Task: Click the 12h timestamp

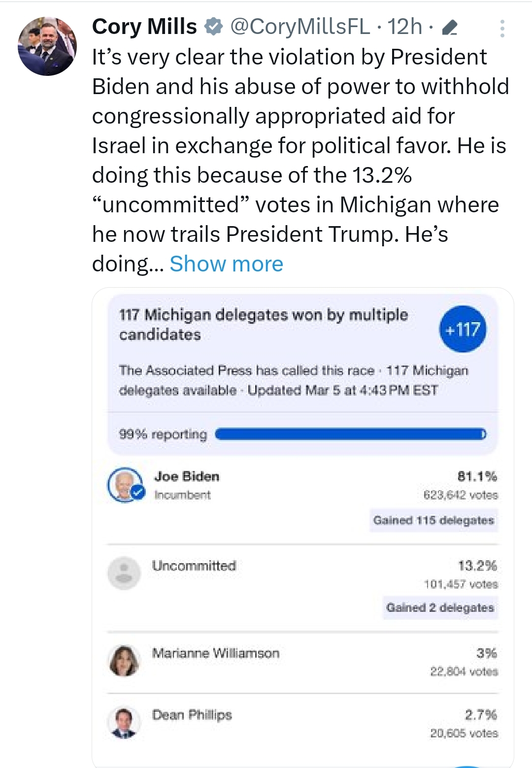Action: pos(404,27)
